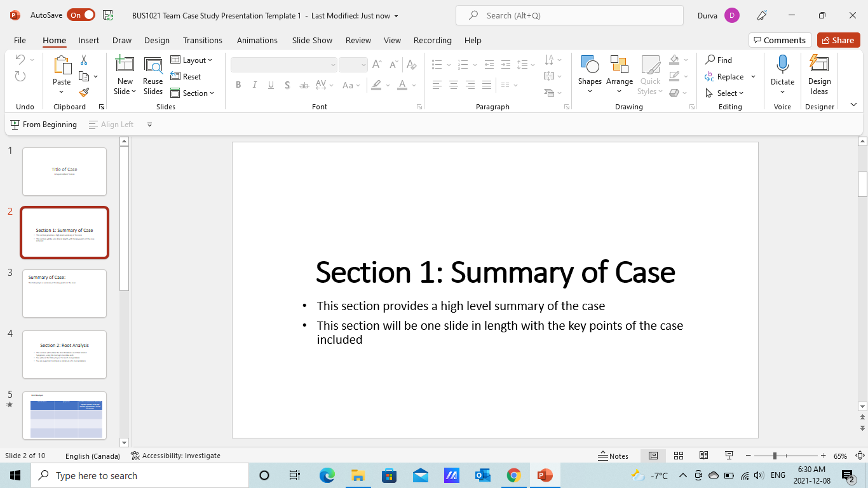Click the Format Painter brush icon
Viewport: 868px width, 488px height.
point(84,93)
